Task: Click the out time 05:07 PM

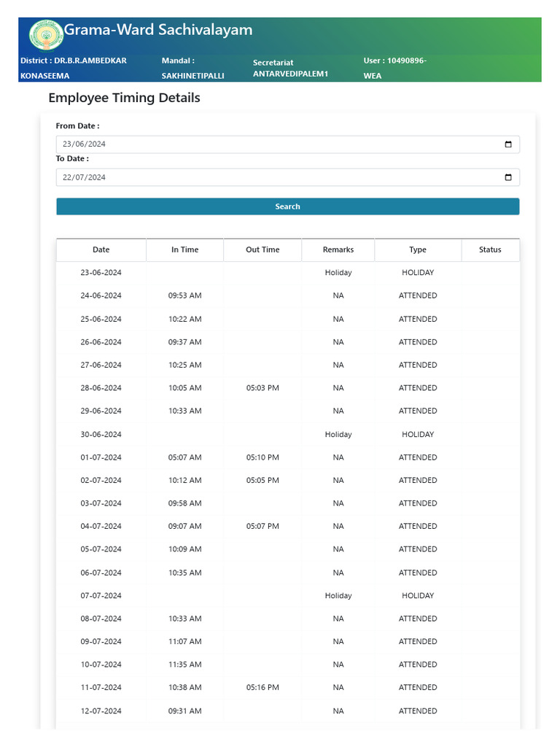Action: click(262, 526)
